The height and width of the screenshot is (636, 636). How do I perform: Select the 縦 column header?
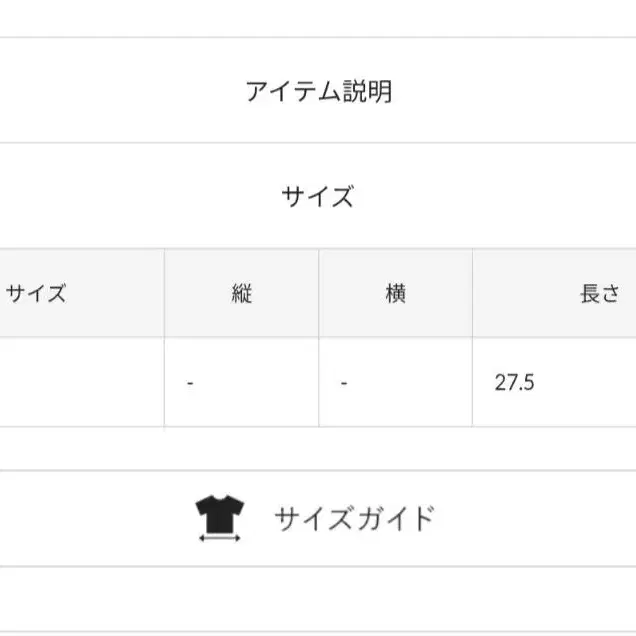tap(241, 293)
